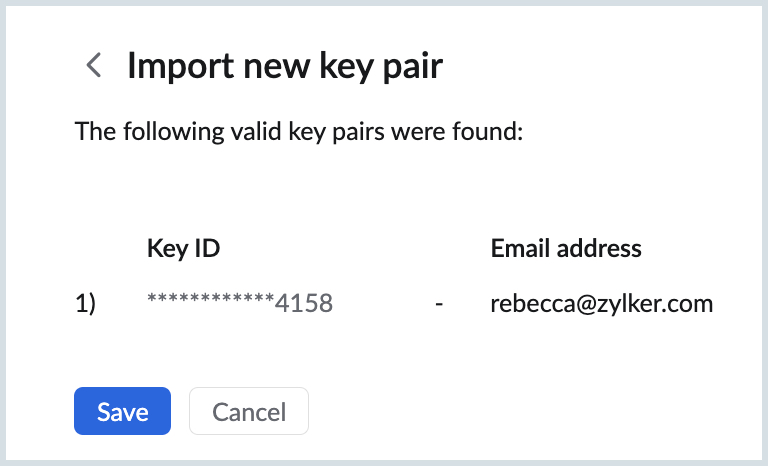The width and height of the screenshot is (768, 466).
Task: Click the visible digits "4158" of the key
Action: point(304,304)
